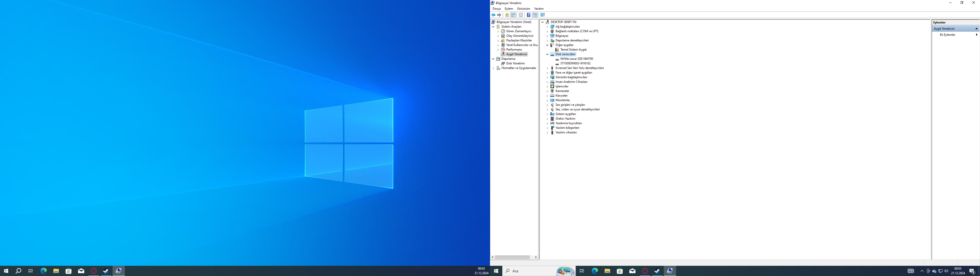This screenshot has width=980, height=276.
Task: Click the left pane horizontal scrollbar thumb
Action: click(x=512, y=257)
